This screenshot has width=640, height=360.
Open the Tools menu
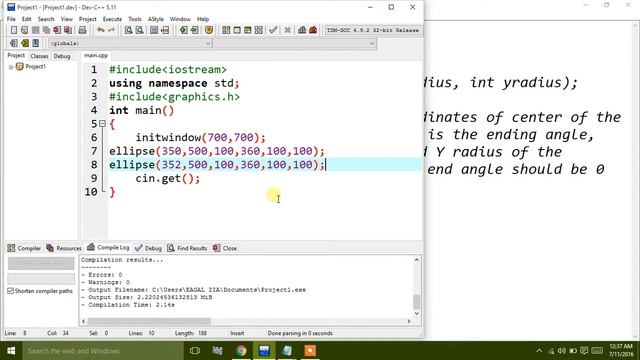pos(135,19)
